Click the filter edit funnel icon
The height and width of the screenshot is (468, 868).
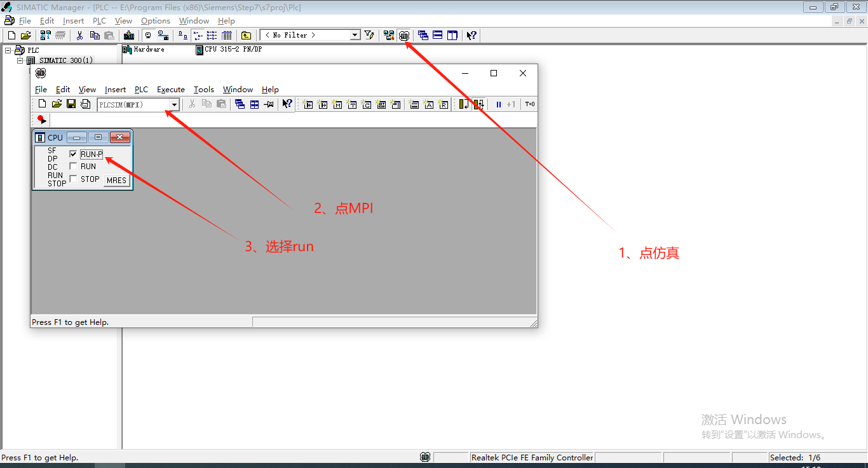(x=369, y=36)
